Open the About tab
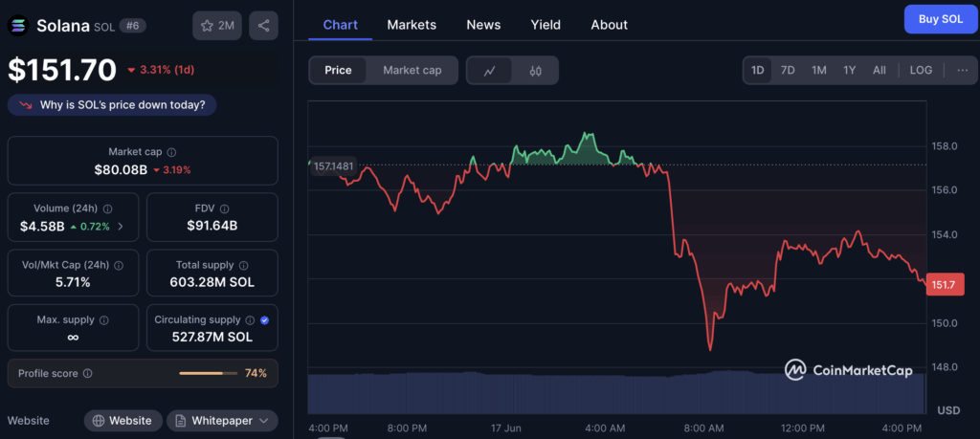The width and height of the screenshot is (980, 439). (610, 25)
